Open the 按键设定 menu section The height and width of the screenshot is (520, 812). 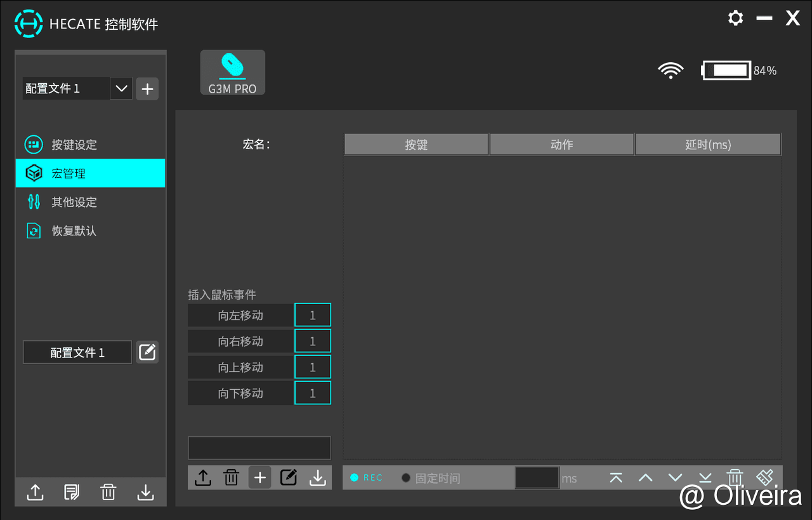click(x=74, y=145)
